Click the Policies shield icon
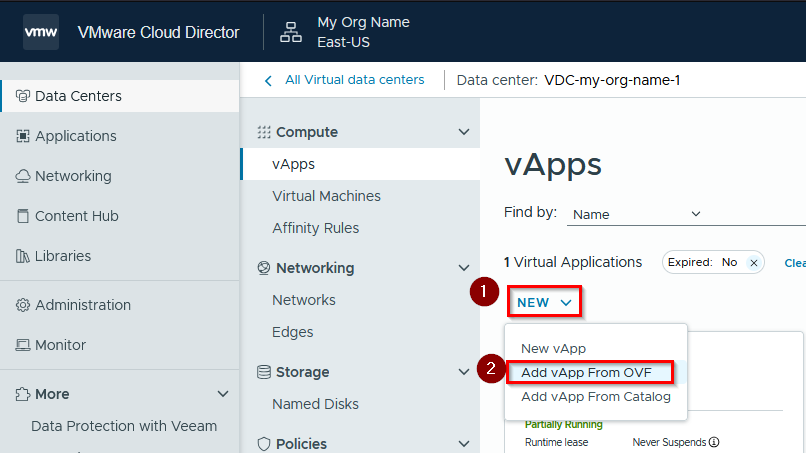This screenshot has height=453, width=806. 264,444
